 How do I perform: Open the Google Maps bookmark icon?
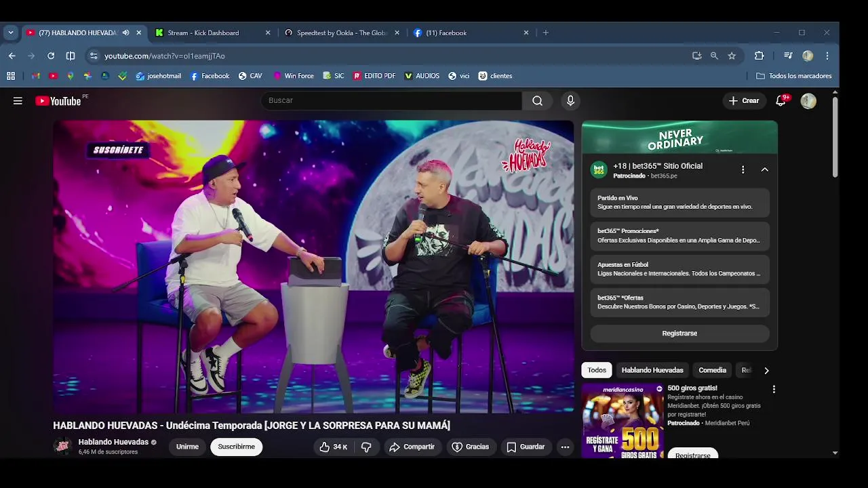point(70,76)
